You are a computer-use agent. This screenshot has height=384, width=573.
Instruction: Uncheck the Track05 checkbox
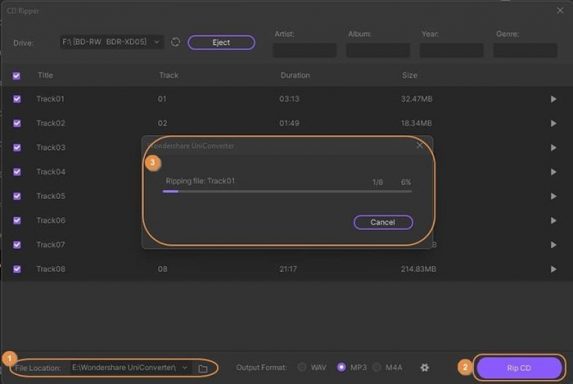click(17, 196)
